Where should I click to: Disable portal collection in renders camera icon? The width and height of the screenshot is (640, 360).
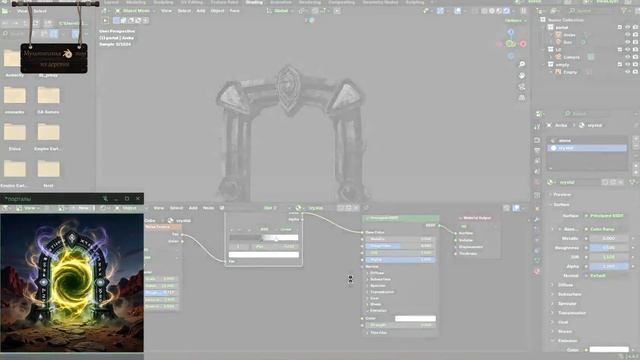[x=635, y=27]
